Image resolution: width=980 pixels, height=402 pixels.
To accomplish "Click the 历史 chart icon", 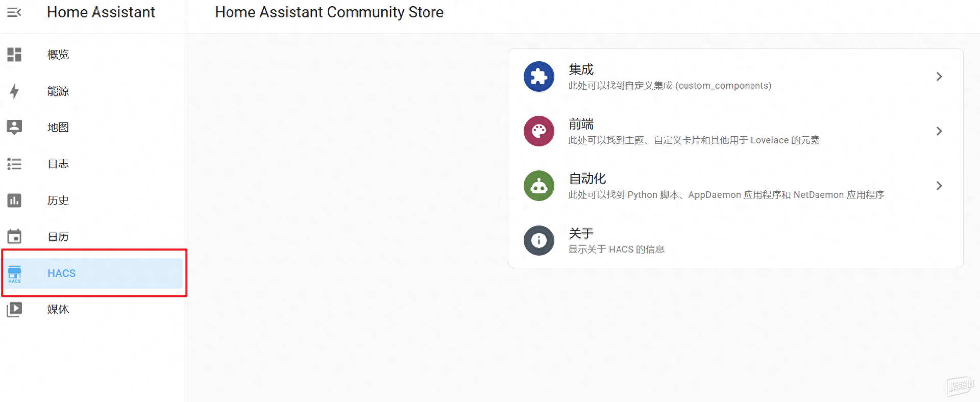I will pyautogui.click(x=14, y=200).
